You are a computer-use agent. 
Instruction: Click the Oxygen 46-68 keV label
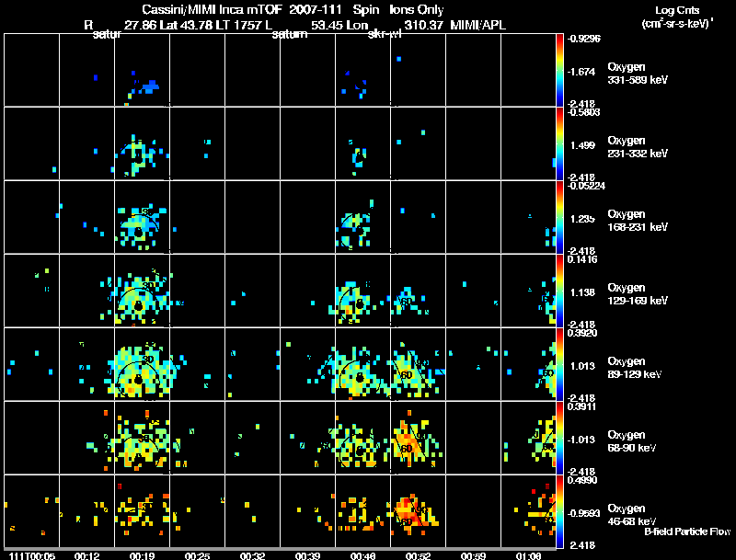tap(632, 515)
